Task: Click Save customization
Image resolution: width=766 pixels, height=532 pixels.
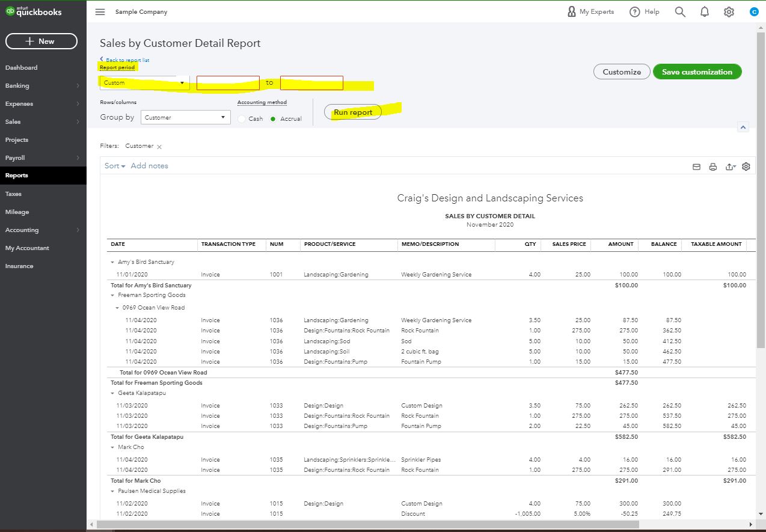Action: coord(697,72)
